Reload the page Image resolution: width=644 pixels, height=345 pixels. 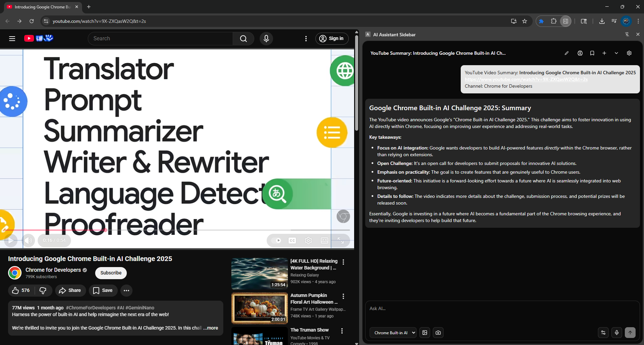(32, 21)
